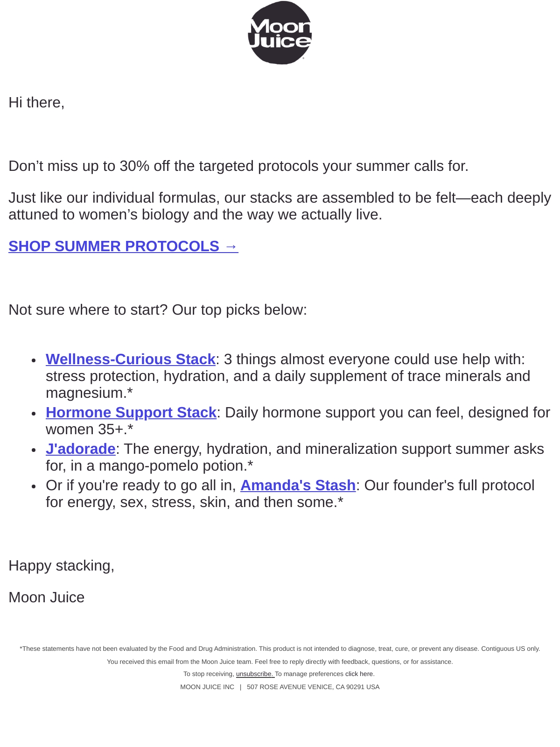The height and width of the screenshot is (747, 560).
Task: Click the unsubscribe link in the footer
Action: (255, 674)
